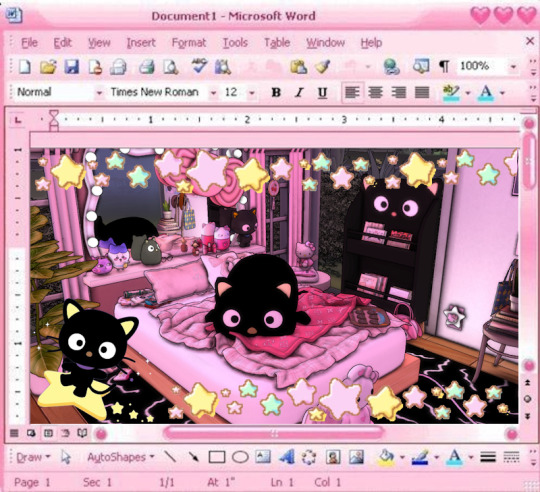This screenshot has width=540, height=492.
Task: Insert Clip Art icon in Drawing toolbar
Action: 333,457
